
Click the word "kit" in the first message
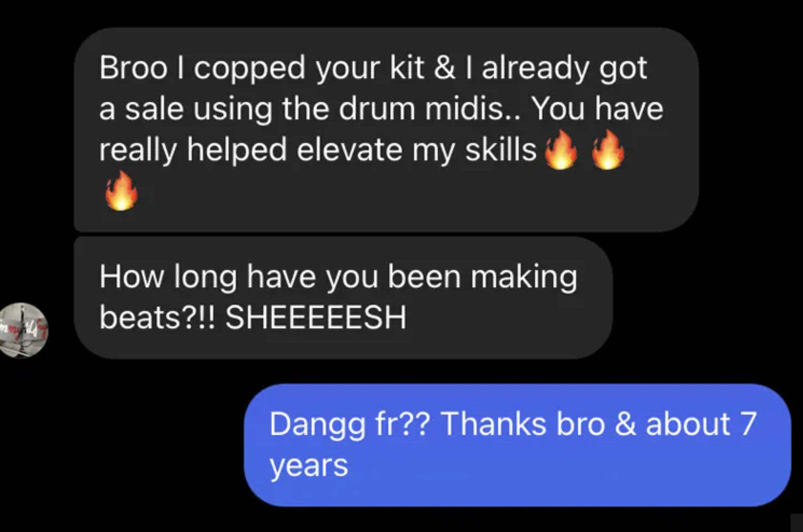(x=407, y=68)
